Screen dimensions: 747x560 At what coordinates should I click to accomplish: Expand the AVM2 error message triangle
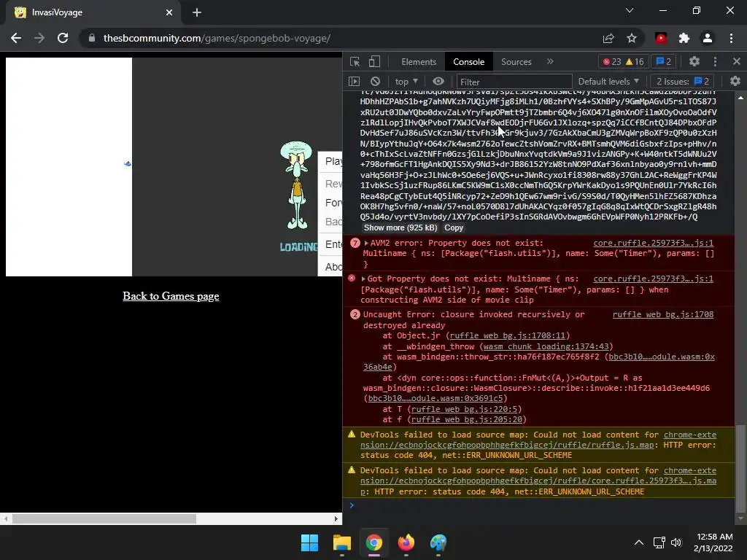[366, 243]
